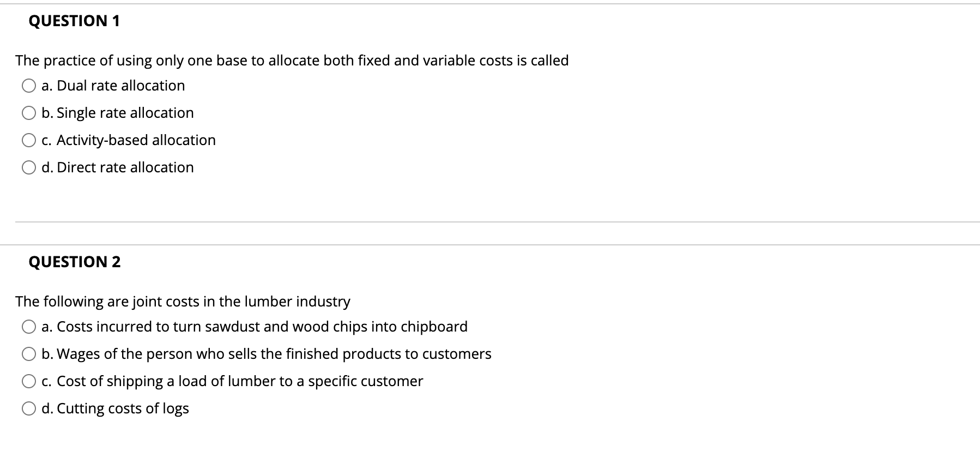Select answer c. Activity-based allocation
The image size is (980, 457).
pos(29,140)
